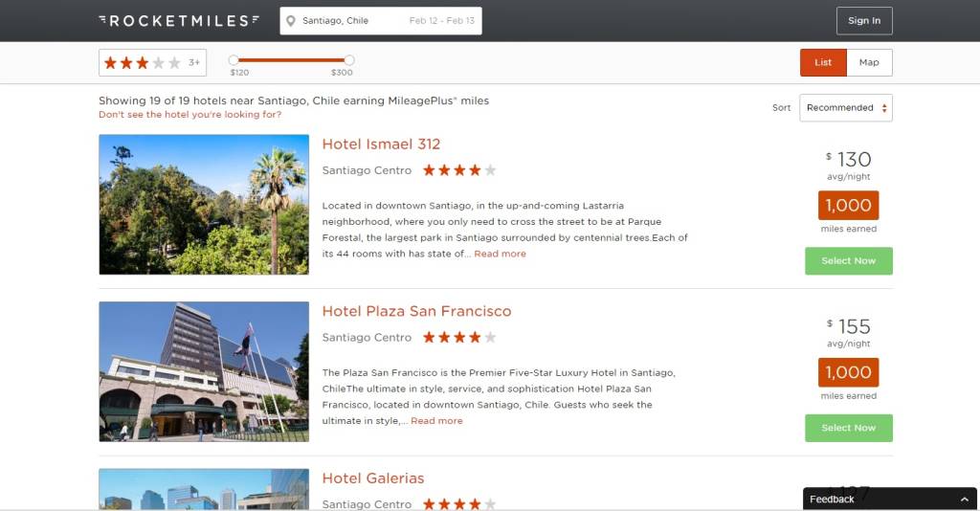Expand the Feedback panel chevron
The width and height of the screenshot is (980, 511).
coord(965,500)
